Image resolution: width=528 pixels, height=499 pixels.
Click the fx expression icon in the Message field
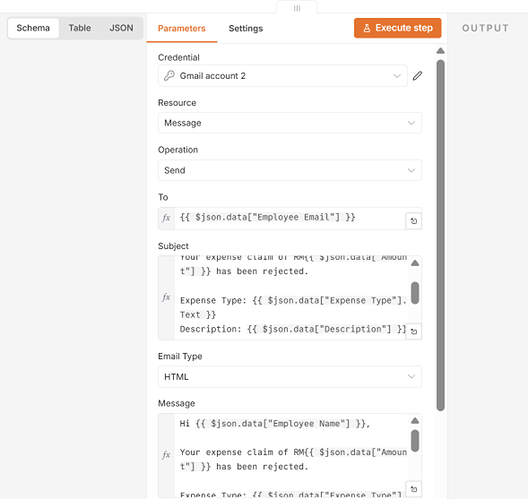click(x=166, y=455)
